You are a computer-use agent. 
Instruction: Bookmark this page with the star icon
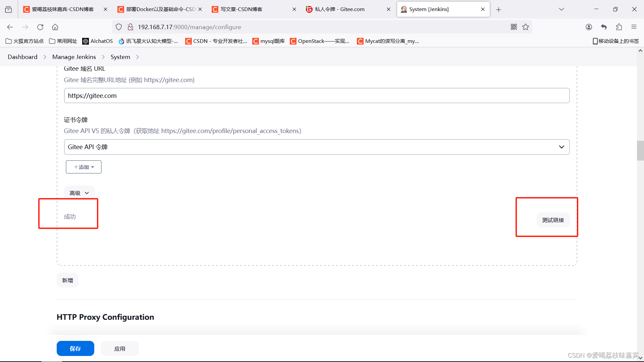tap(526, 27)
